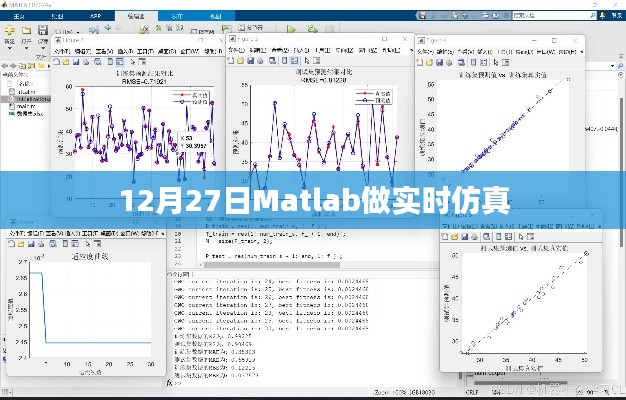
Task: Expand the New dropdown arrow in toolstrip
Action: pos(8,46)
